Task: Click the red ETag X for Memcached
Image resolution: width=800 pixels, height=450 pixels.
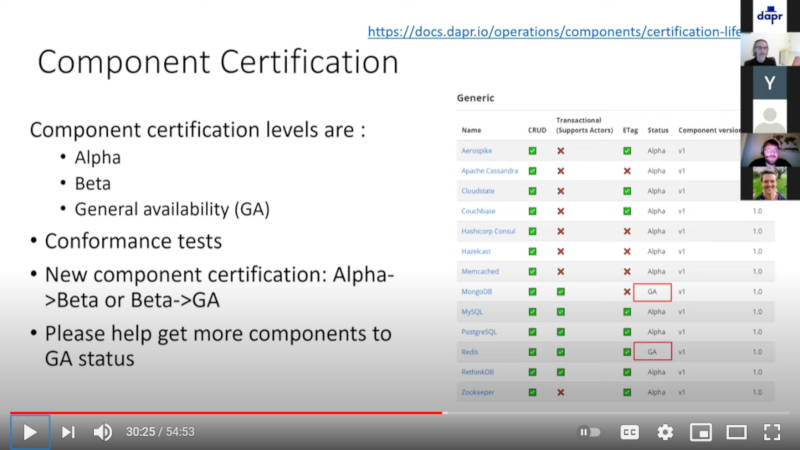Action: point(627,271)
